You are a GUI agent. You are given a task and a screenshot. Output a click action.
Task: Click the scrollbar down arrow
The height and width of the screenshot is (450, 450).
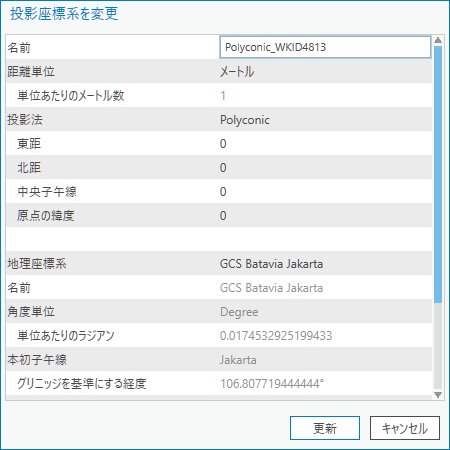[438, 395]
